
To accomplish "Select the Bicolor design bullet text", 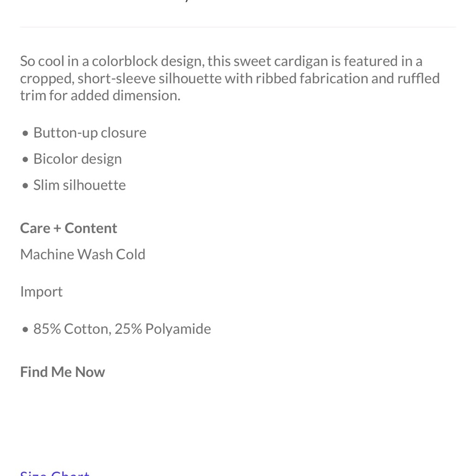I will (x=78, y=159).
